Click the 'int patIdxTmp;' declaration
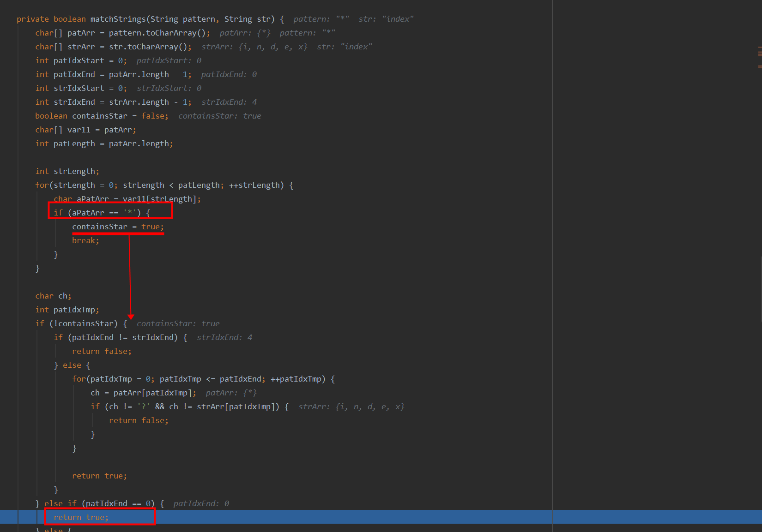Viewport: 762px width, 532px height. (x=67, y=310)
